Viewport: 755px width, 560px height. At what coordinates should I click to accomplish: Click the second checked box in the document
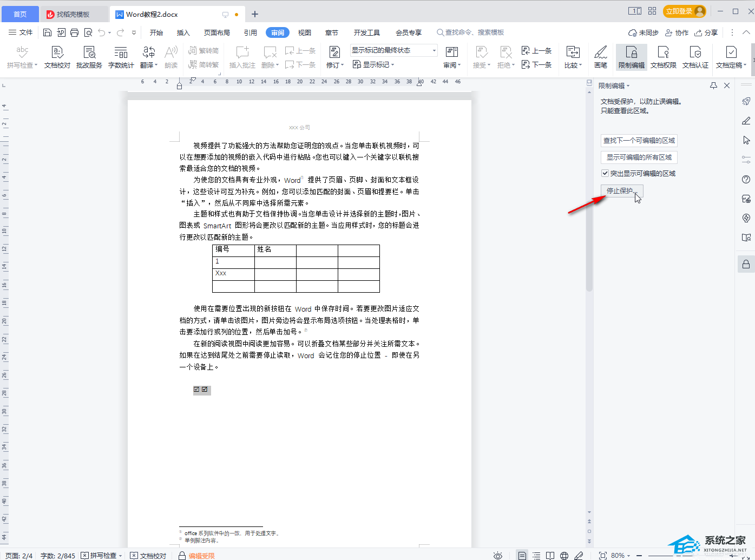[205, 389]
